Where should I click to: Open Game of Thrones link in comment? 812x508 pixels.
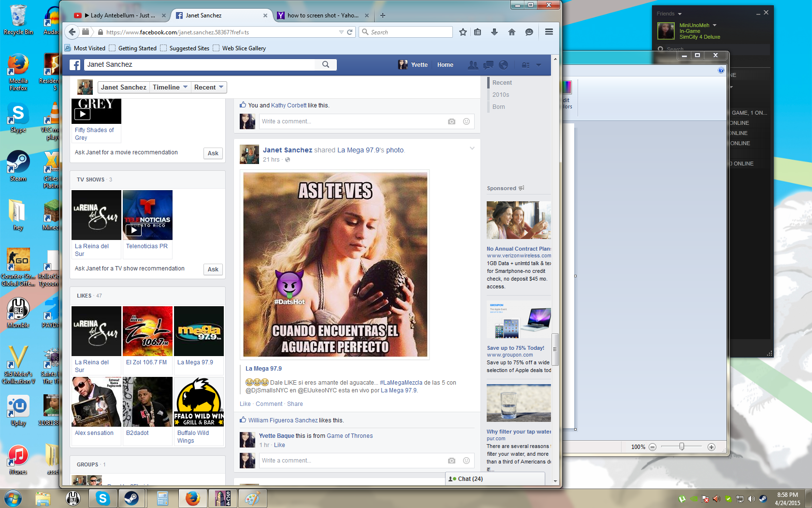click(x=350, y=436)
